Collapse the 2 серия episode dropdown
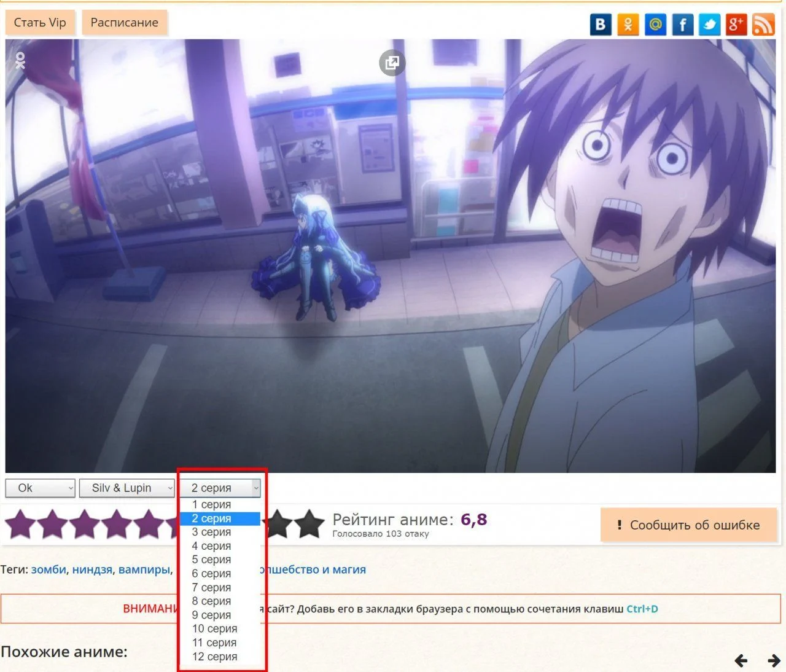The width and height of the screenshot is (786, 672). tap(220, 488)
